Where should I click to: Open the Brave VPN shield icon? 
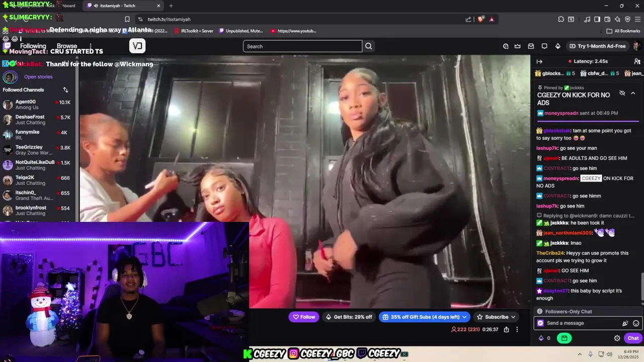(627, 19)
